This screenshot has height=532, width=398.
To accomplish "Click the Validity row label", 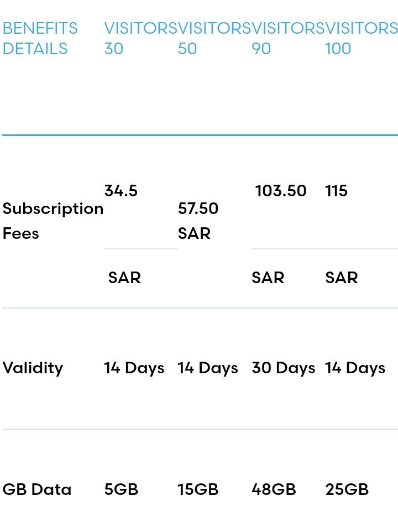I will 33,368.
